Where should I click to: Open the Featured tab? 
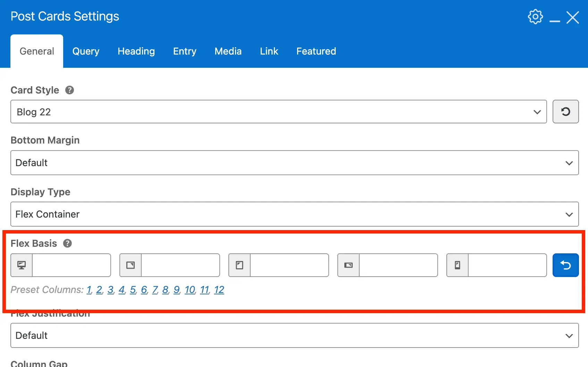coord(316,51)
